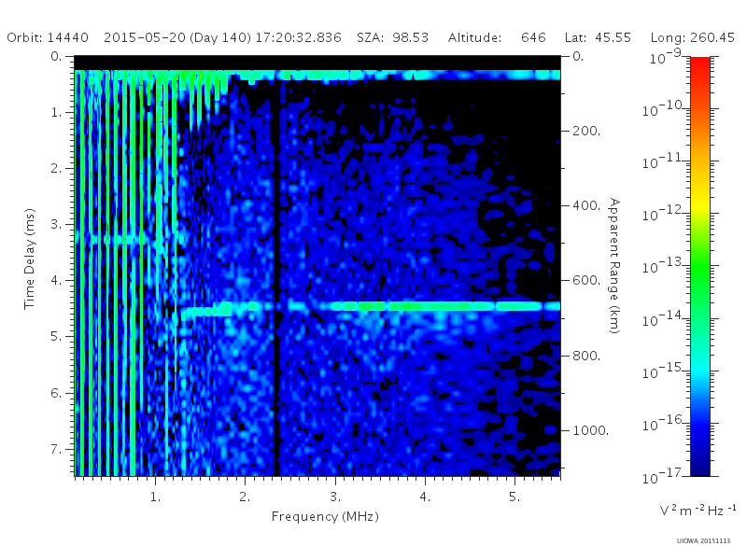
Task: Select the date '2015-05-20 (Day 140)' text
Action: tap(177, 37)
